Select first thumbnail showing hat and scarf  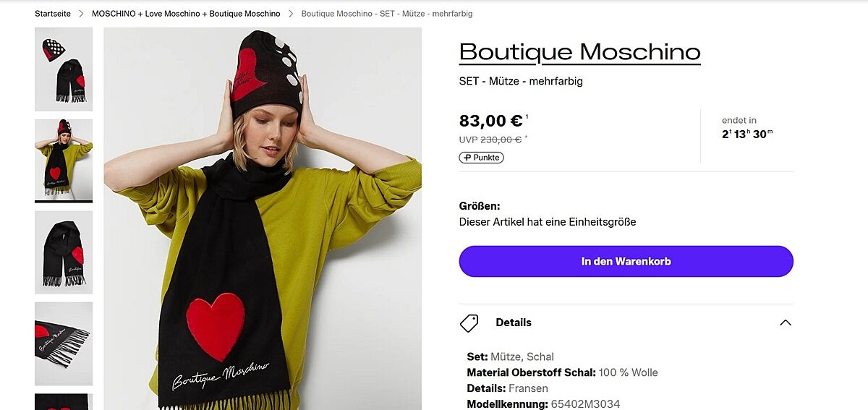point(64,69)
